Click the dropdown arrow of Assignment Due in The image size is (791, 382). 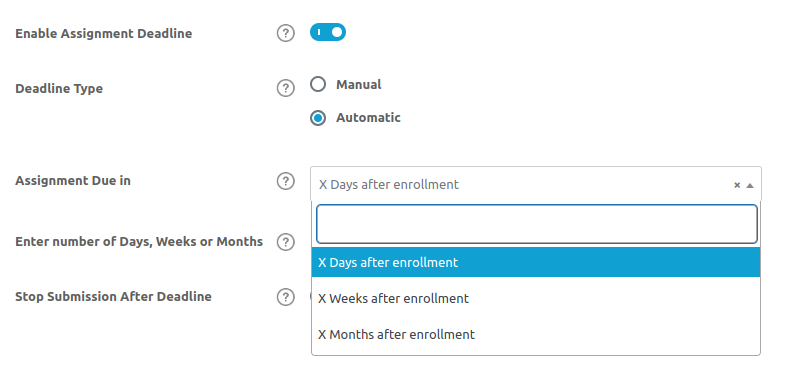(750, 185)
